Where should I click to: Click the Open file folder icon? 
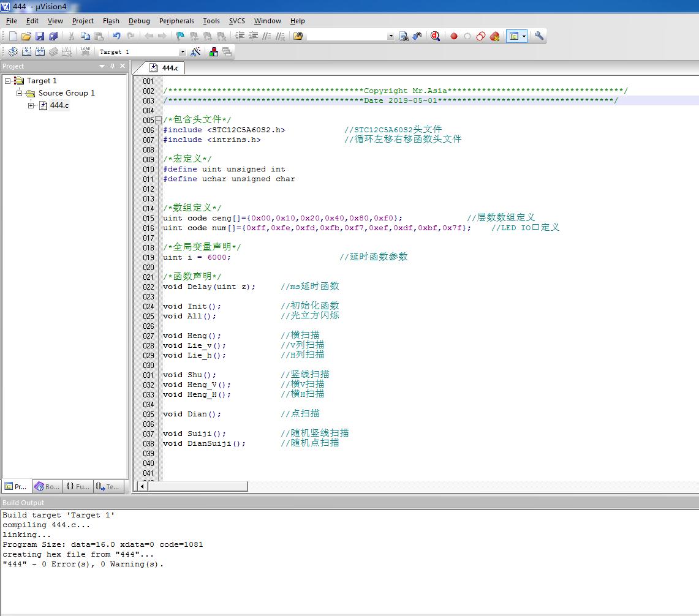(26, 36)
